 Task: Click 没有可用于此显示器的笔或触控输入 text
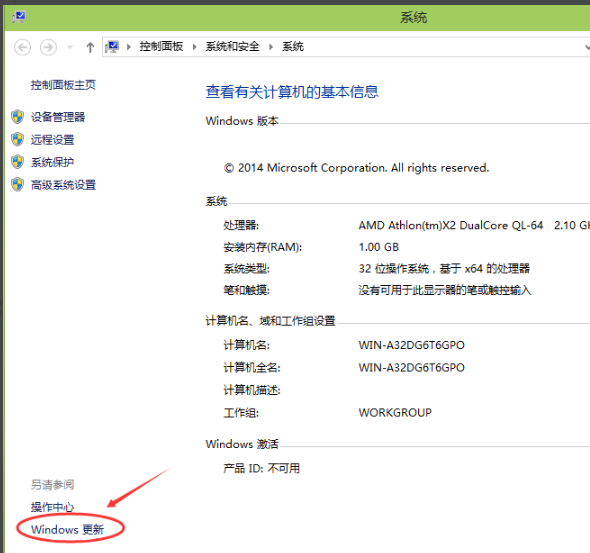pos(445,290)
